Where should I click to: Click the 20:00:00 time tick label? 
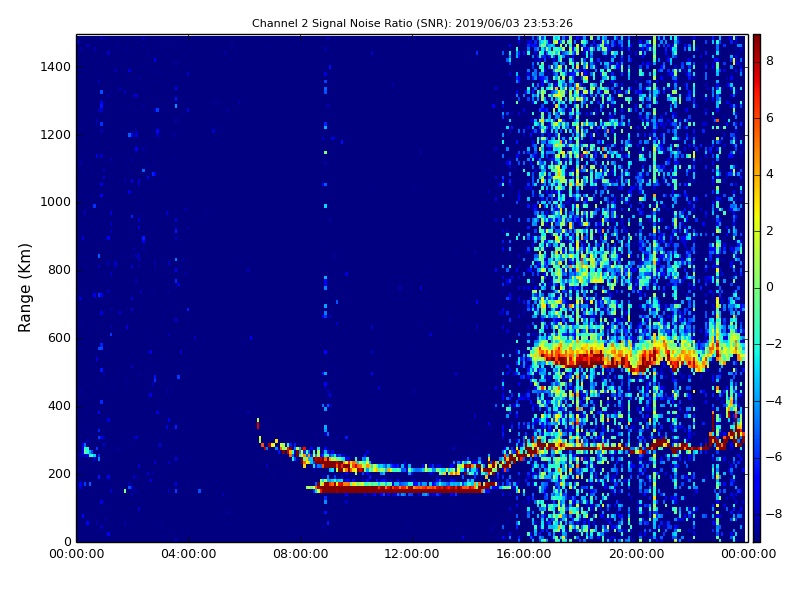[x=636, y=554]
